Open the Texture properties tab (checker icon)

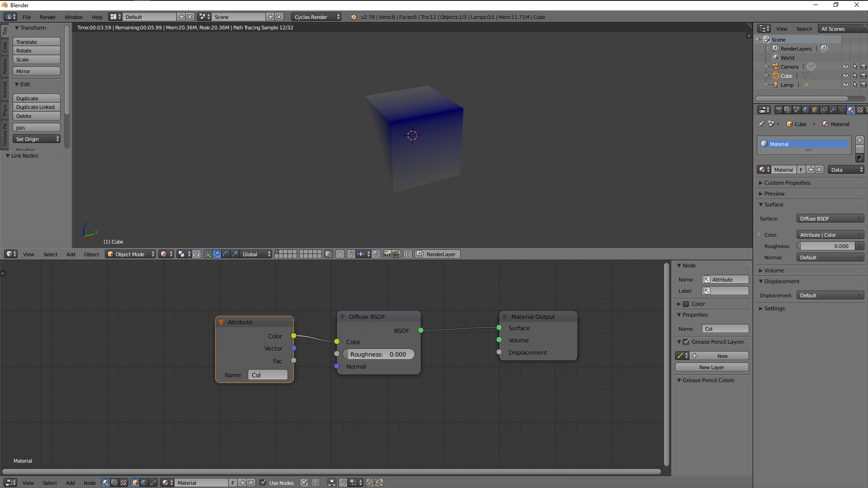pyautogui.click(x=860, y=110)
